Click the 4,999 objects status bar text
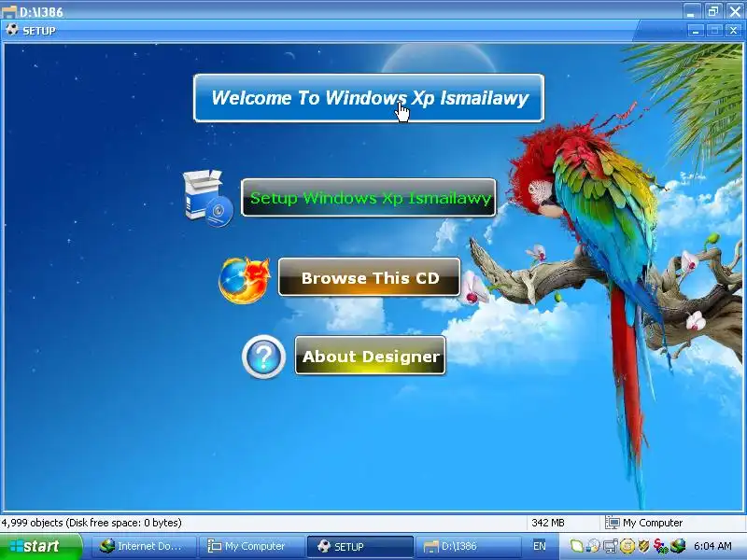Image resolution: width=747 pixels, height=560 pixels. [91, 523]
